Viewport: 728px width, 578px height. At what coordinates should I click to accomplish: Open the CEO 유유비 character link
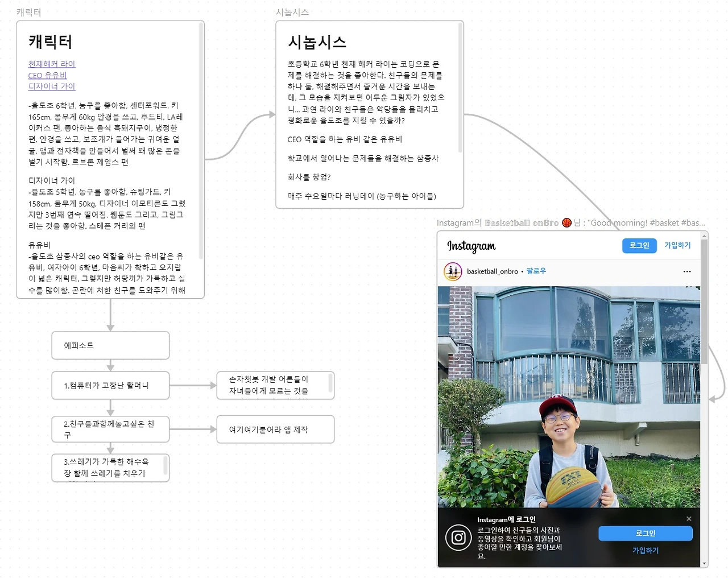(47, 75)
